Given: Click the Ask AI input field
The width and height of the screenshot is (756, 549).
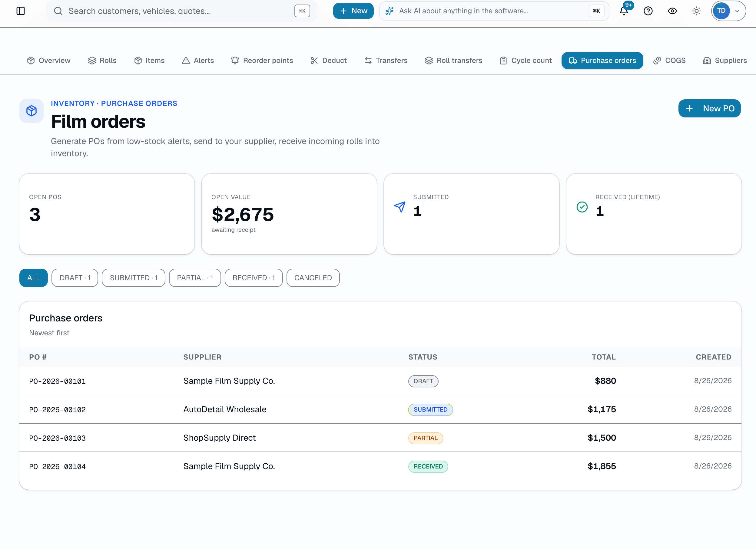Looking at the screenshot, I should click(494, 11).
